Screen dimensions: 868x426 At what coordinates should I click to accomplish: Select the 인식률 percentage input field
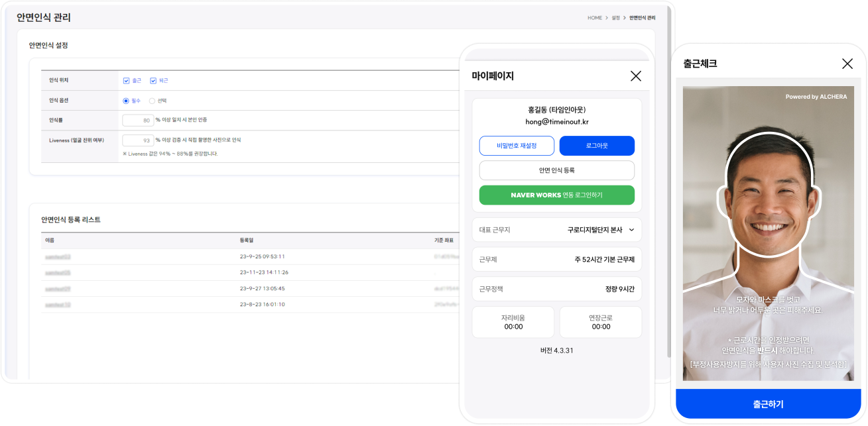138,120
